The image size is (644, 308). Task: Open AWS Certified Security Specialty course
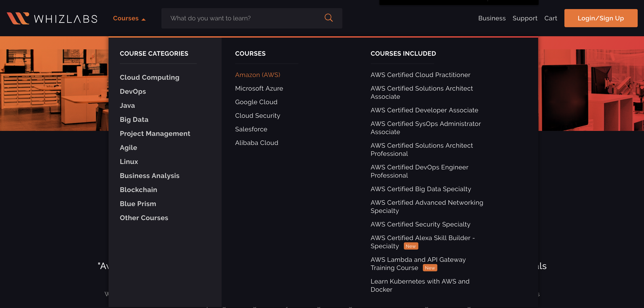[420, 224]
